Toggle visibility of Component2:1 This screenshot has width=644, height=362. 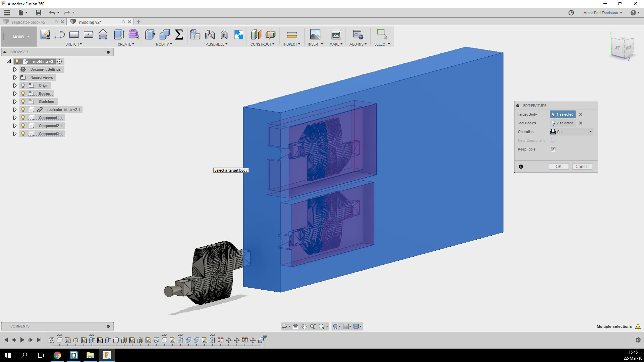click(23, 126)
